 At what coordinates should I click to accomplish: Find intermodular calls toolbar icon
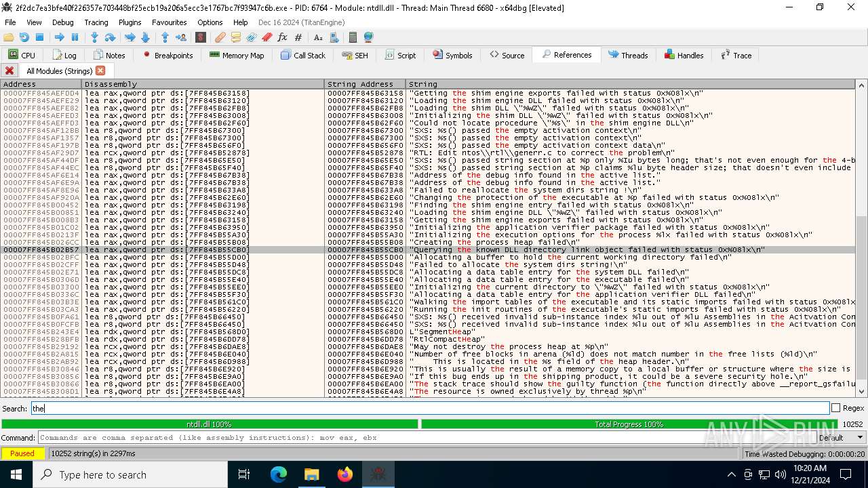(334, 37)
